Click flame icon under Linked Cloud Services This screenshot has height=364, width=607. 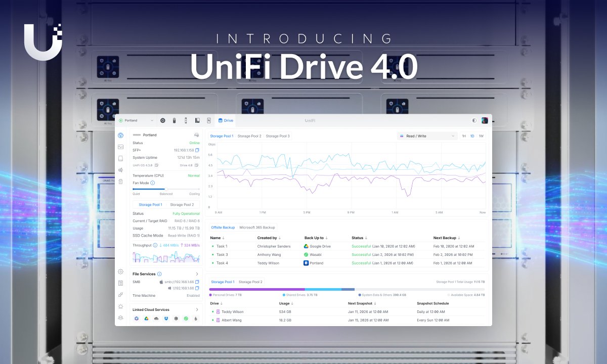click(196, 318)
